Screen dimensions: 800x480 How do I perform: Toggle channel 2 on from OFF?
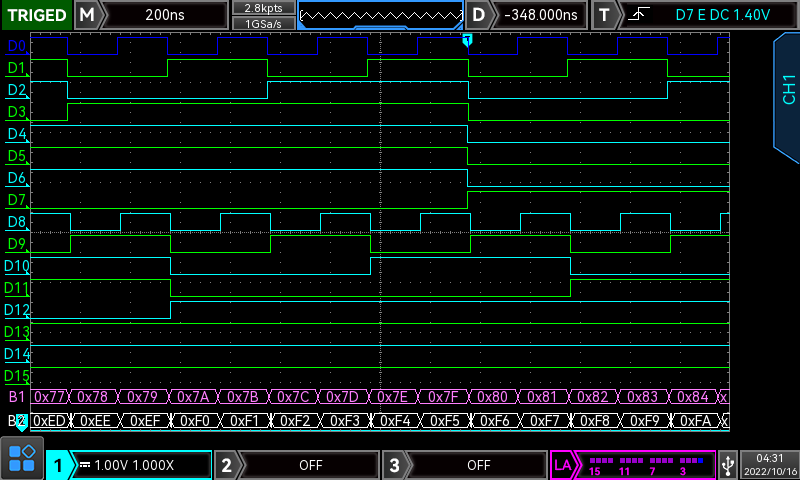pos(298,465)
